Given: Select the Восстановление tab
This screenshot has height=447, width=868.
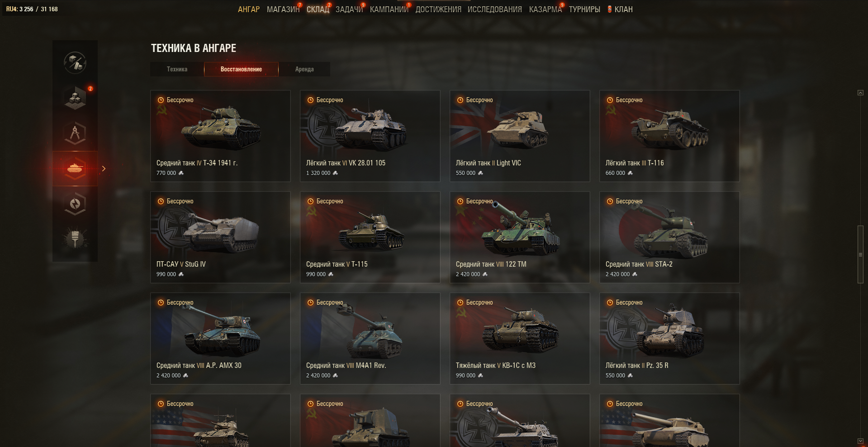Looking at the screenshot, I should pos(241,69).
